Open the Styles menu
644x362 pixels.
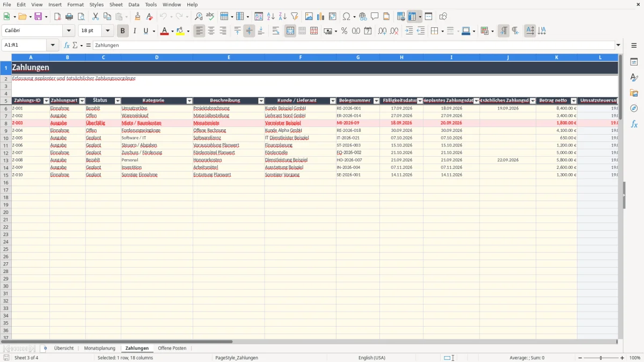coord(97,4)
